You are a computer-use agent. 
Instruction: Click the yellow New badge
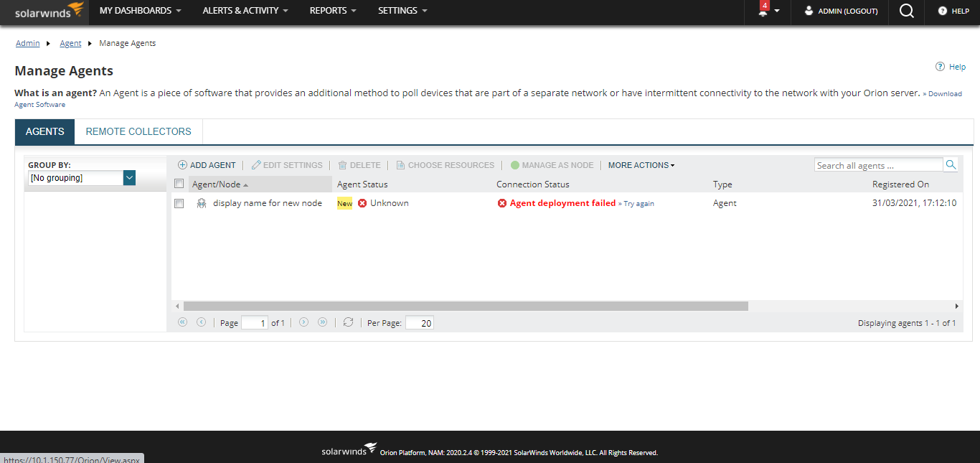(345, 203)
